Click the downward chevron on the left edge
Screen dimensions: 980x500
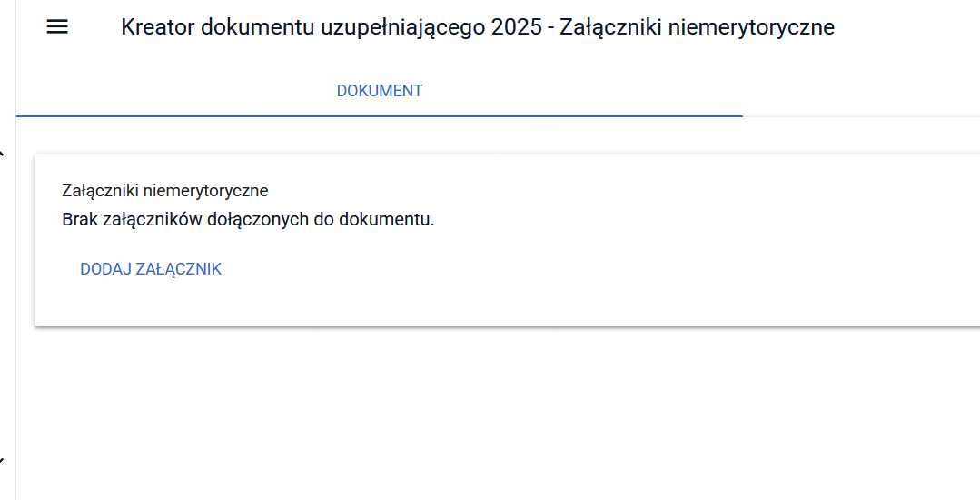point(3,461)
